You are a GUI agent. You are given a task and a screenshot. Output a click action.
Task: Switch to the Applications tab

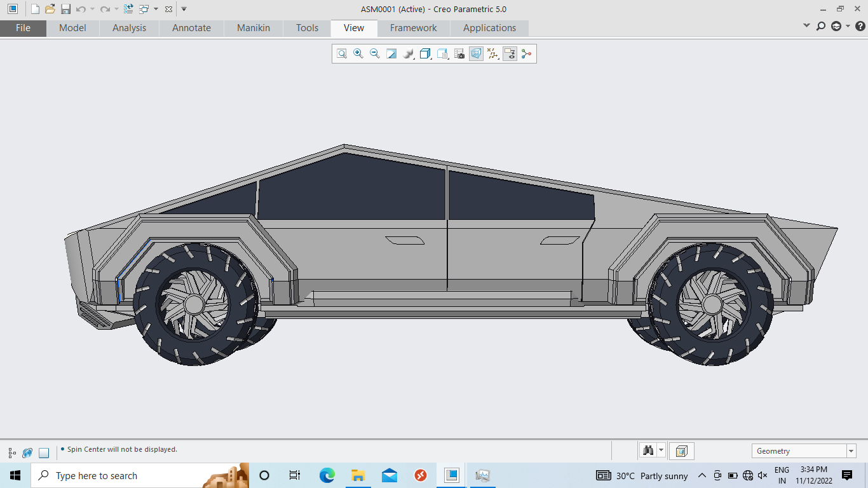click(489, 28)
